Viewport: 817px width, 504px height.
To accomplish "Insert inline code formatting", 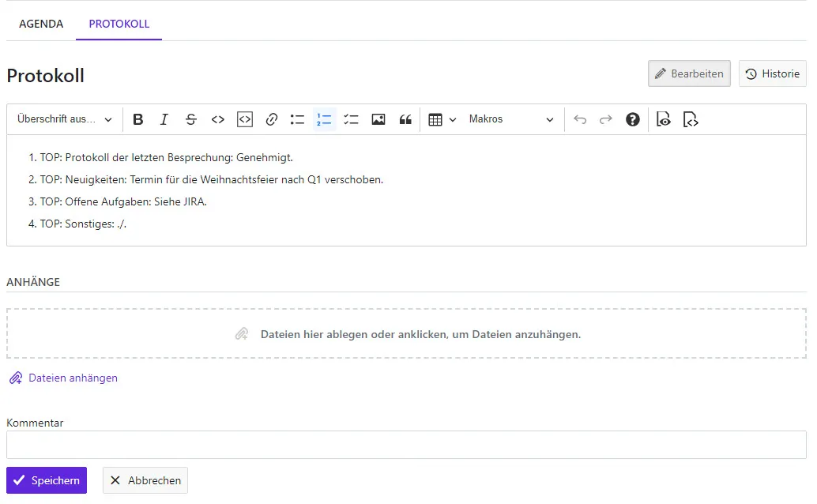I will 218,119.
